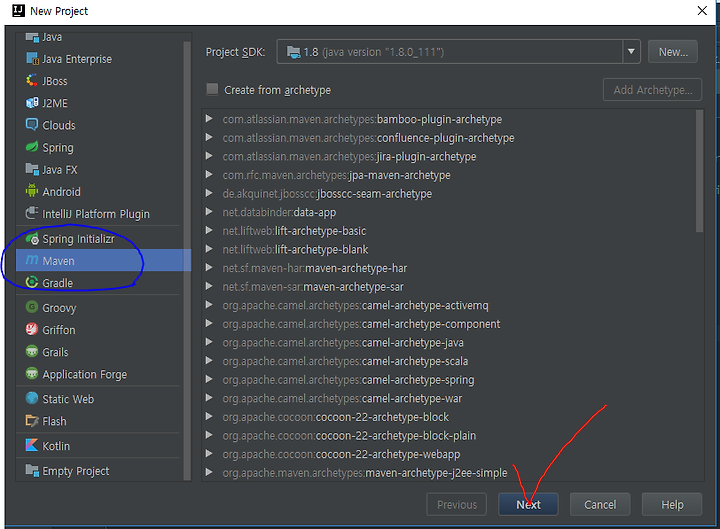Expand confluence-plugin-archetype node

click(209, 137)
